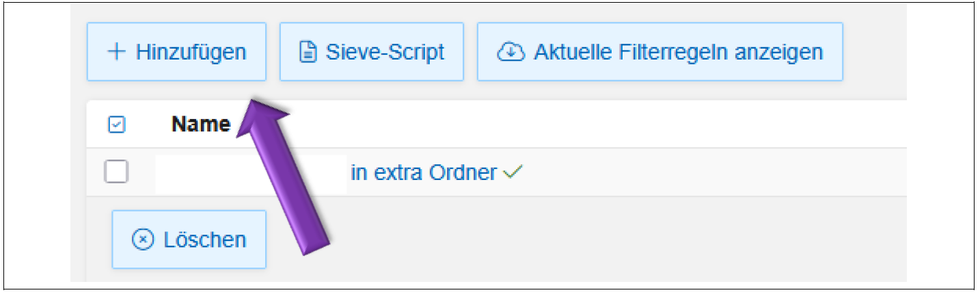The image size is (980, 297).
Task: Click the whited-out rule name before "in extra Ordner"
Action: point(250,173)
